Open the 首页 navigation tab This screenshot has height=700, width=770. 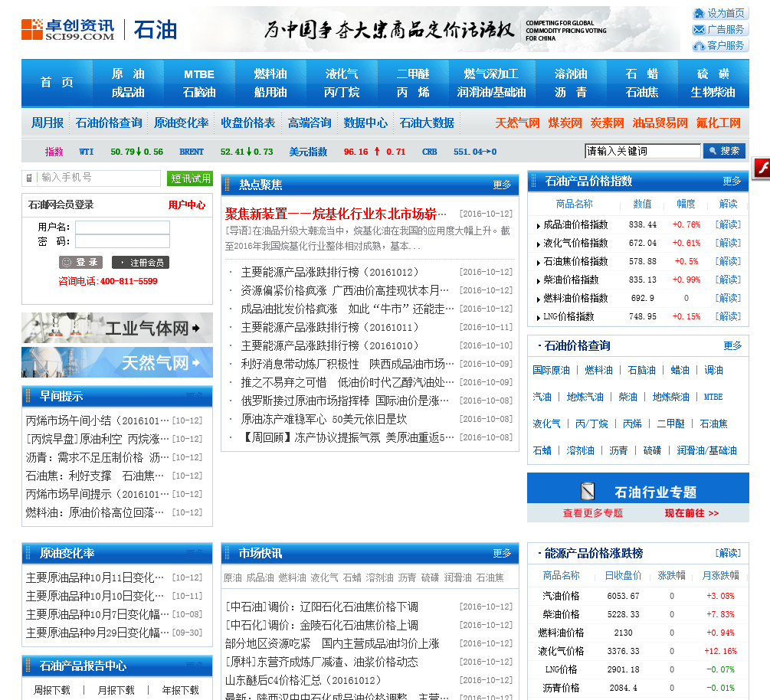click(57, 83)
